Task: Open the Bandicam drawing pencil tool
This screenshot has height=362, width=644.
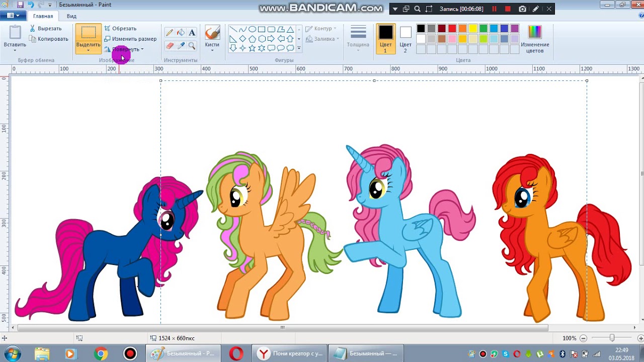Action: pyautogui.click(x=536, y=9)
